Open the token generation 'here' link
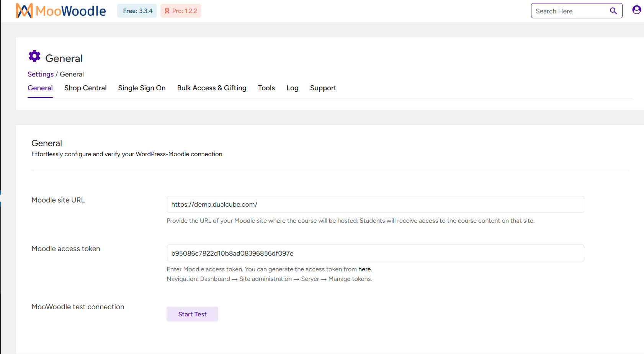 364,269
